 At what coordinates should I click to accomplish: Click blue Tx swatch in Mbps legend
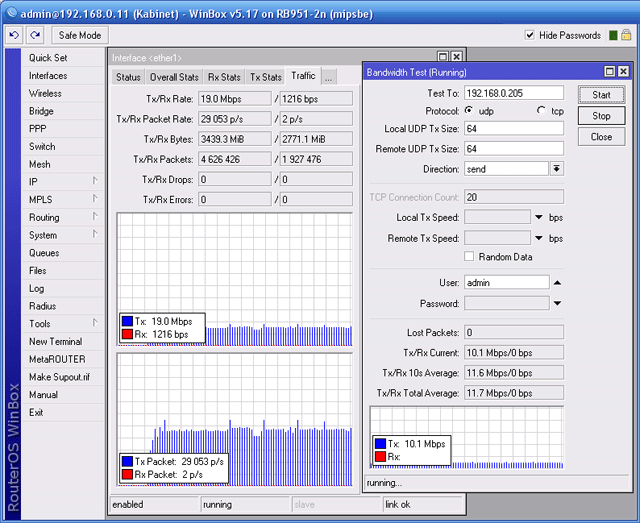point(127,321)
